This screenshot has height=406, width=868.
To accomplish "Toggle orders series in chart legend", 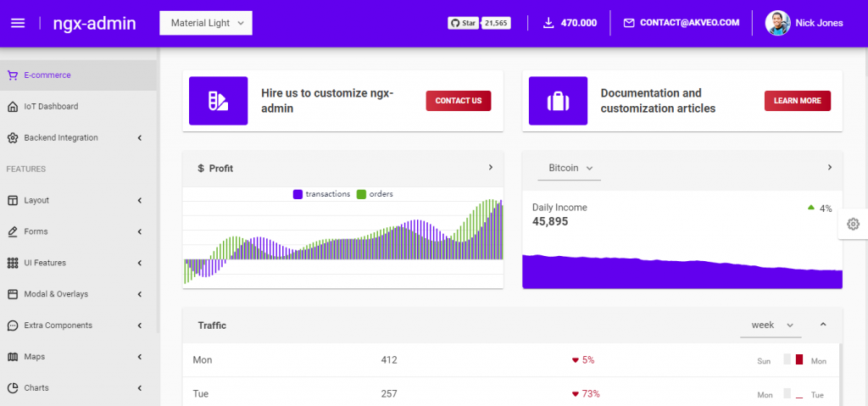I will tap(375, 194).
